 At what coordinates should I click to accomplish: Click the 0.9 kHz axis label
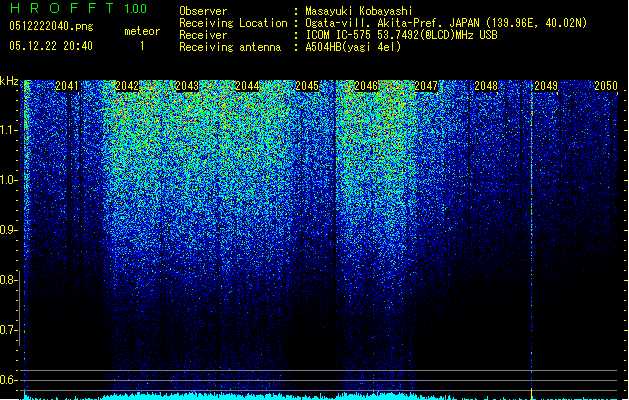click(x=8, y=230)
